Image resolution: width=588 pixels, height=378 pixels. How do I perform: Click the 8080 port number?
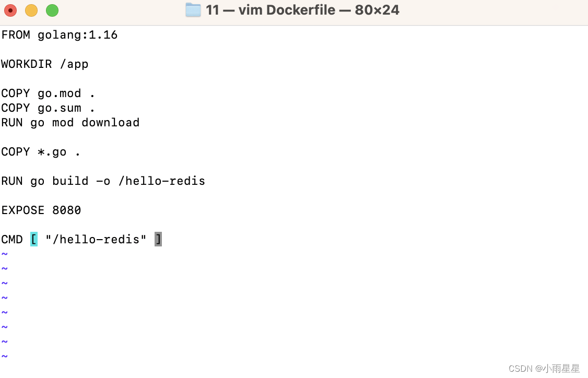point(66,210)
